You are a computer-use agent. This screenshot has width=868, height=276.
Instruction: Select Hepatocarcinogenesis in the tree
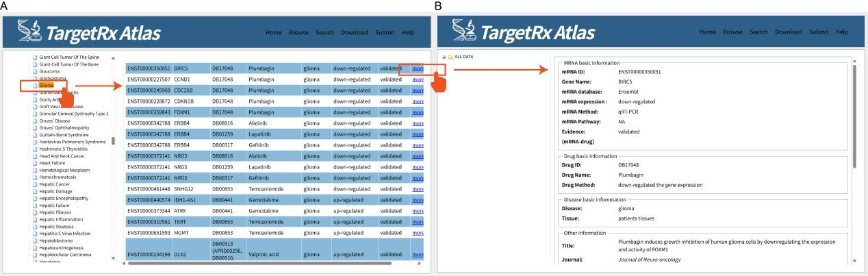62,248
